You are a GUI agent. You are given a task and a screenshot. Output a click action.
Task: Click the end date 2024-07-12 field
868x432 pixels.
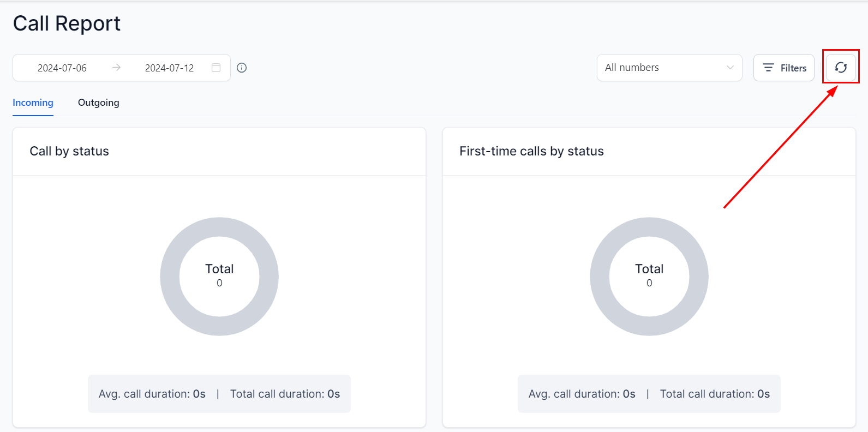pos(169,68)
